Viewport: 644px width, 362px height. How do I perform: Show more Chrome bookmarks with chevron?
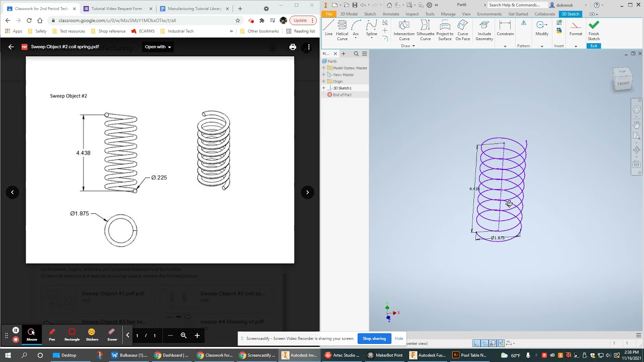click(231, 31)
